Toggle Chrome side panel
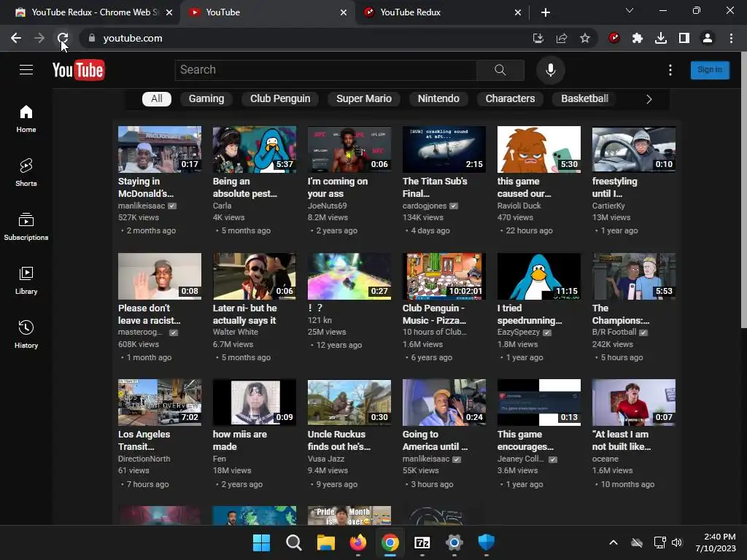Image resolution: width=747 pixels, height=560 pixels. pyautogui.click(x=684, y=38)
